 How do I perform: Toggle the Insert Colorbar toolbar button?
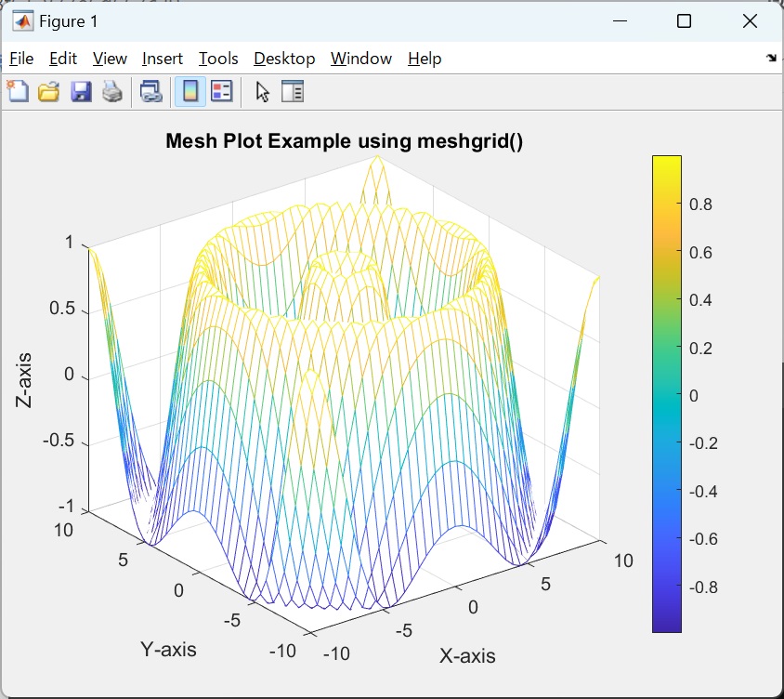[190, 92]
